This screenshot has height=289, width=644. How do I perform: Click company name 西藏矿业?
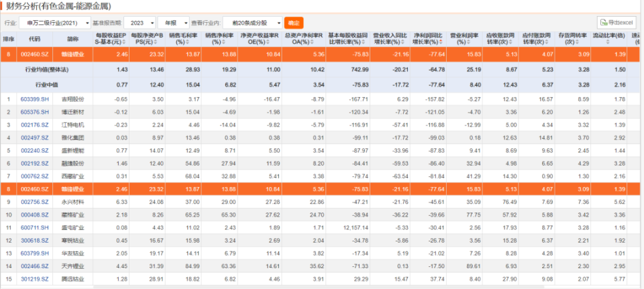pyautogui.click(x=72, y=176)
